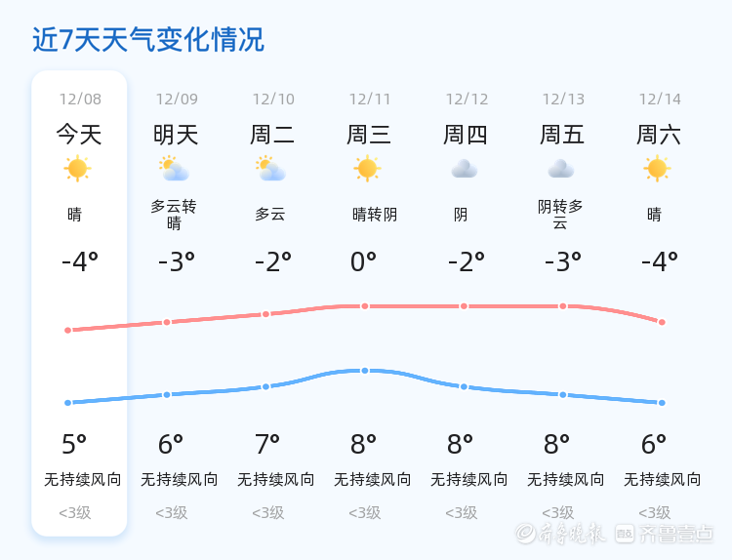732x560 pixels.
Task: Select the 明天 day column label
Action: [x=176, y=135]
